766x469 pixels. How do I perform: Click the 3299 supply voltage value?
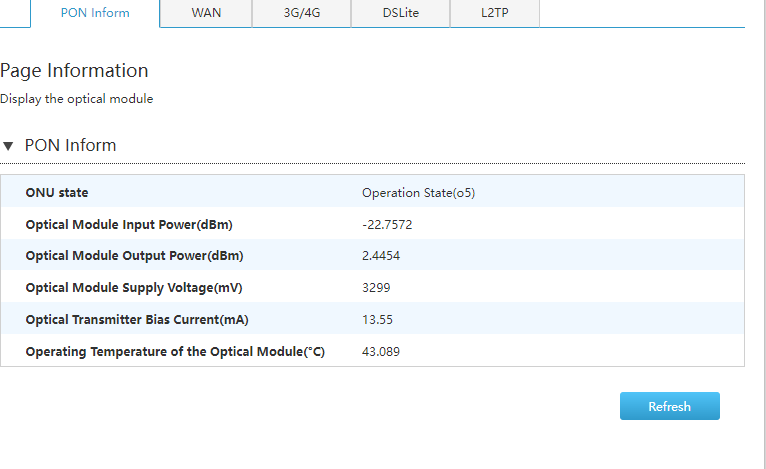point(376,288)
